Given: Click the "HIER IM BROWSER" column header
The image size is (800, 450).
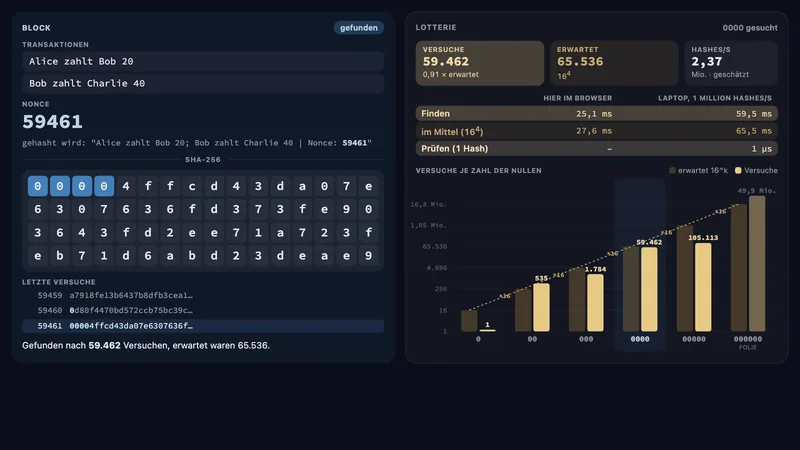Looking at the screenshot, I should coord(578,98).
